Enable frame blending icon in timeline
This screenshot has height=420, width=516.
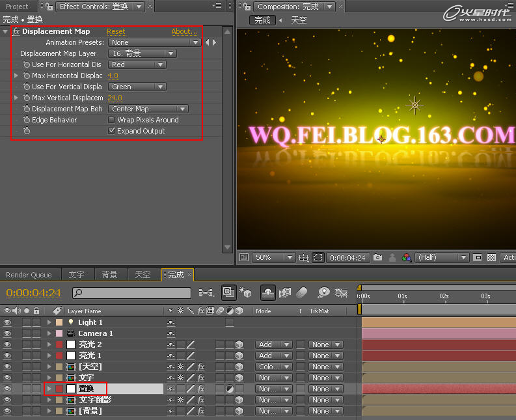pos(285,292)
